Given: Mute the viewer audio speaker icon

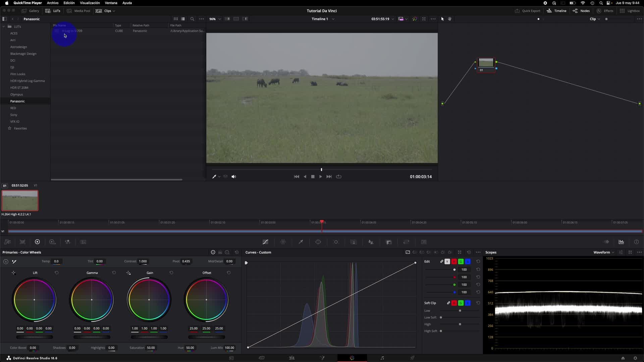Looking at the screenshot, I should click(x=234, y=177).
